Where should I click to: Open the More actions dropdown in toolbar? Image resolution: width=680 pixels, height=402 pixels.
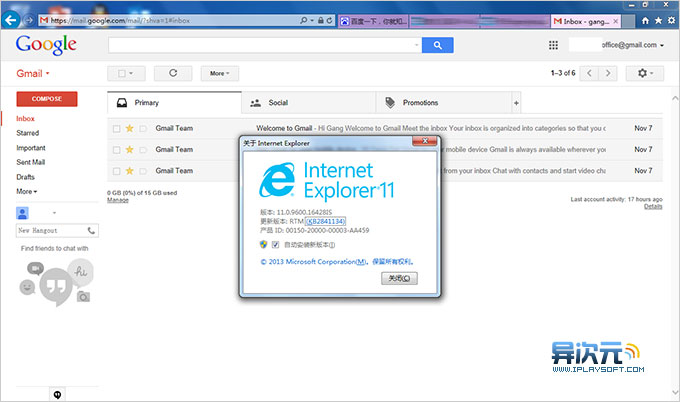pos(219,73)
